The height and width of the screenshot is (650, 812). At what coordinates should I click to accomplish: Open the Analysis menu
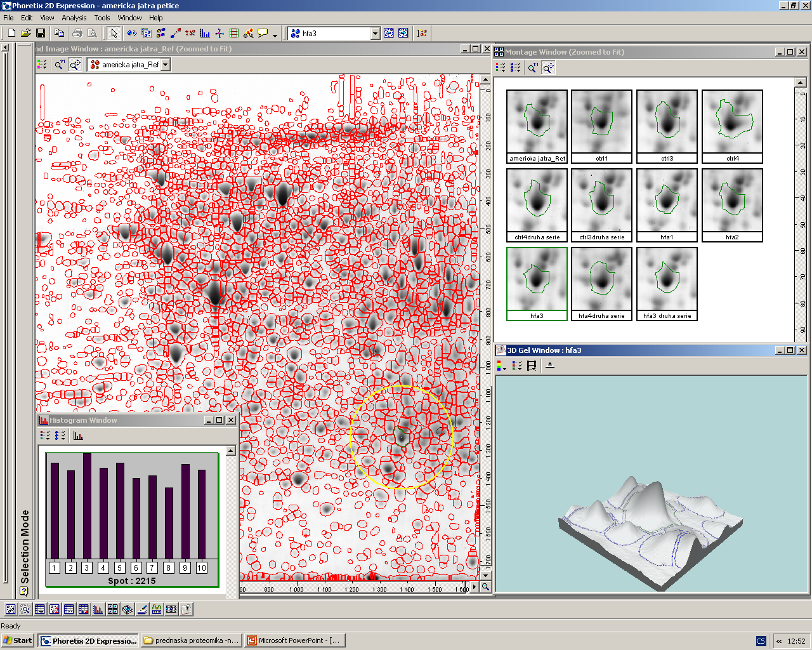(x=74, y=18)
